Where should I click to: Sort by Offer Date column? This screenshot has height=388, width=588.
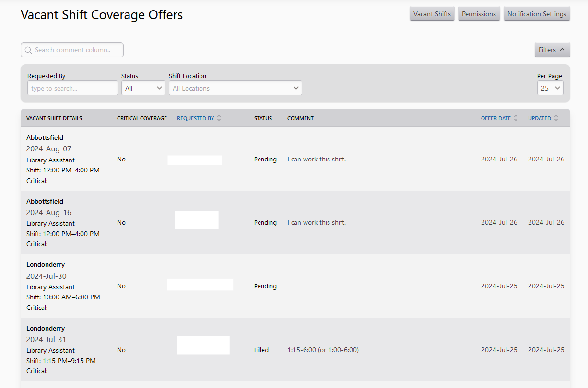pyautogui.click(x=496, y=118)
